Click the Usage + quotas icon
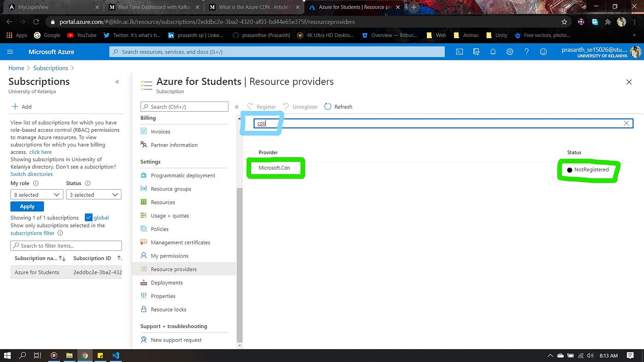644x362 pixels. 144,215
